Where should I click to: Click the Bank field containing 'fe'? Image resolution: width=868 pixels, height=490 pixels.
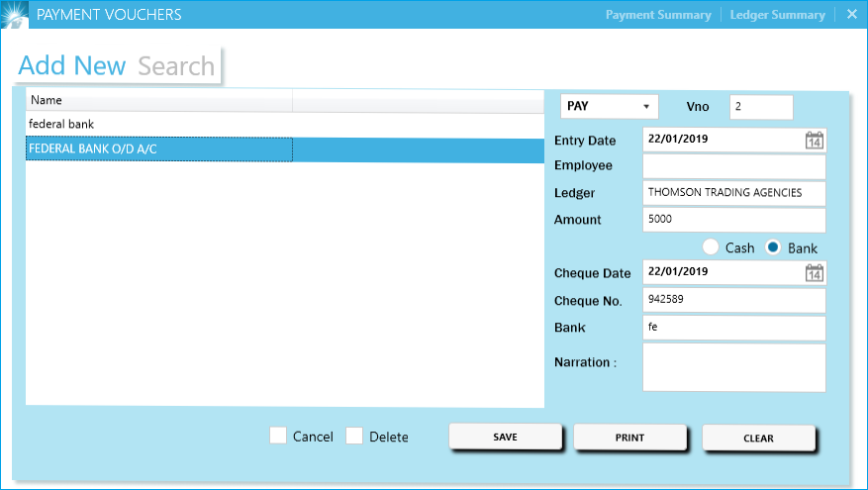pos(734,328)
